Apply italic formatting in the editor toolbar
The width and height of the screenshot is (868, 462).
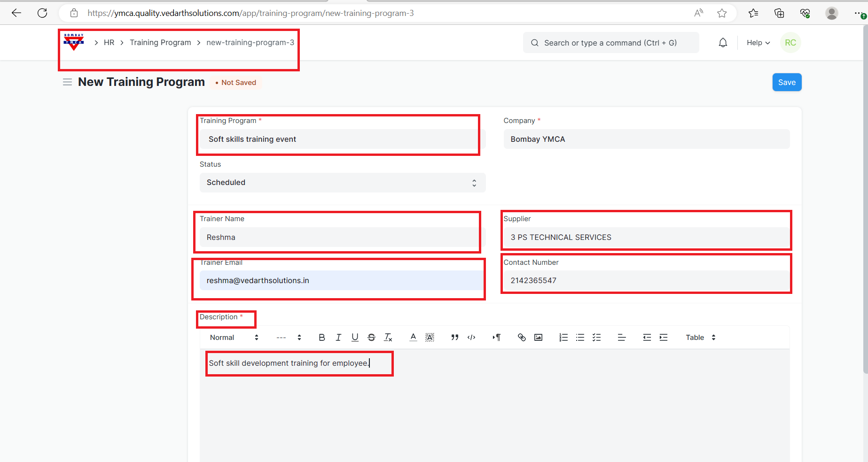pyautogui.click(x=338, y=338)
